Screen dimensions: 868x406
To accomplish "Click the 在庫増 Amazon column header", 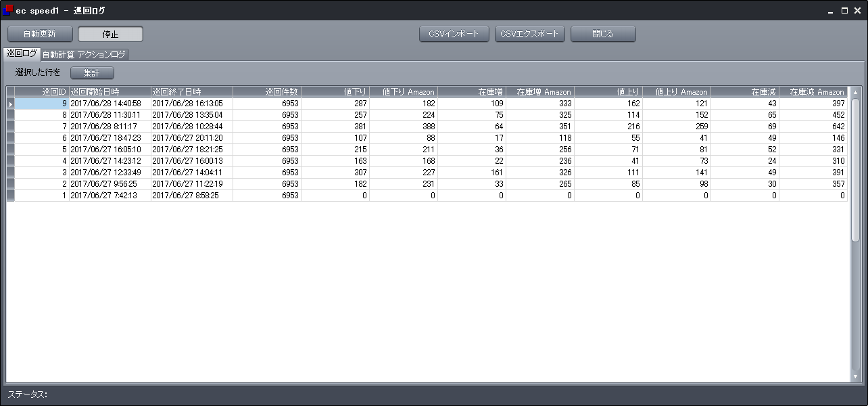I will click(x=539, y=91).
